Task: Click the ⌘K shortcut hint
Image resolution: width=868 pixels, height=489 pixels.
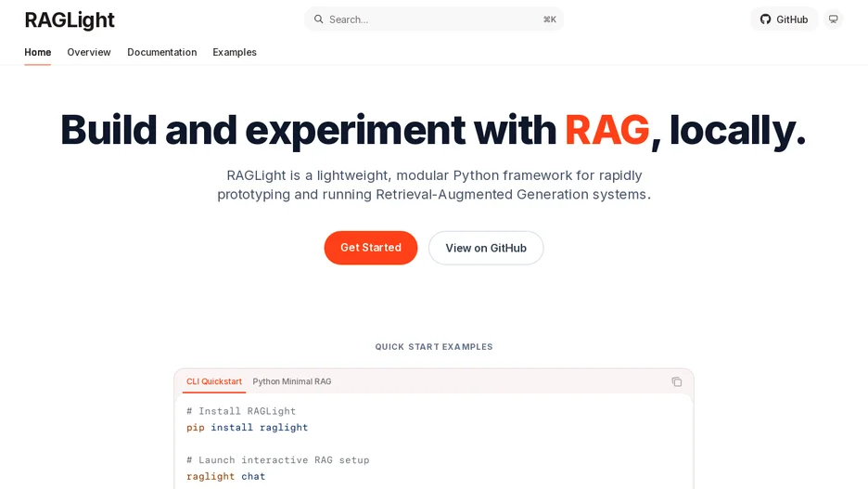Action: click(x=550, y=19)
